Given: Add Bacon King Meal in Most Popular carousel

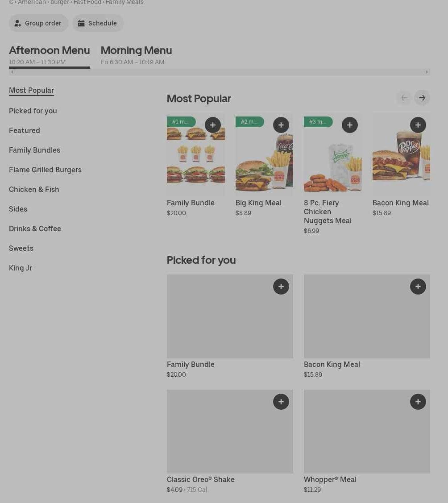Looking at the screenshot, I should tap(418, 125).
